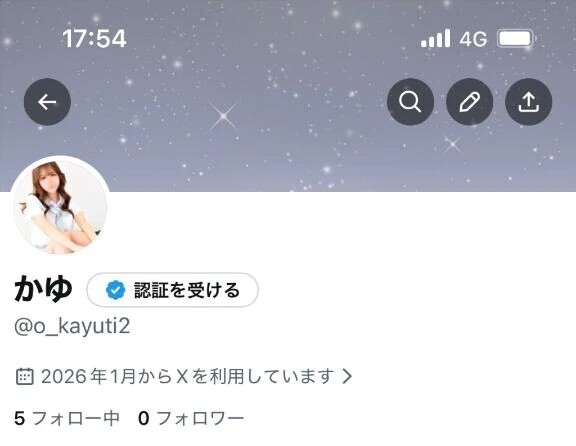Tap the back arrow button

[x=47, y=102]
